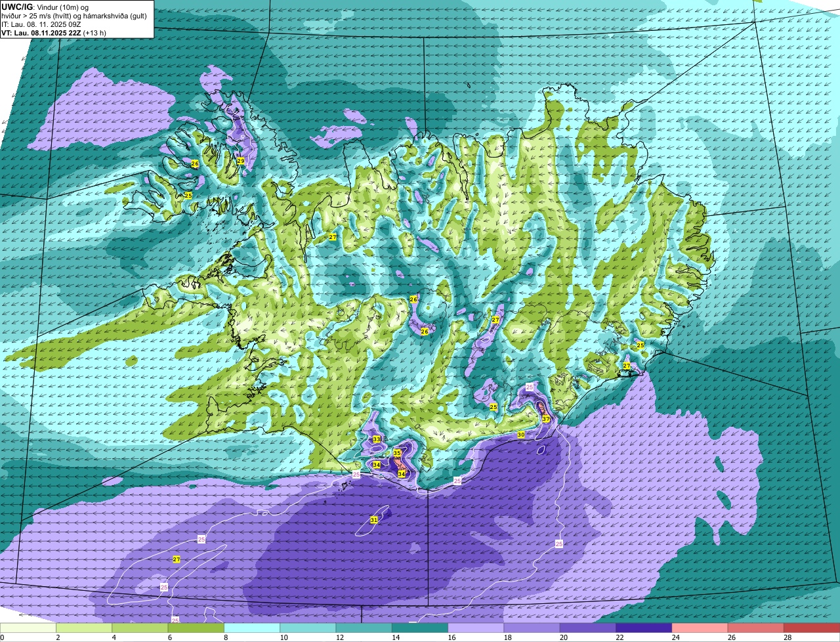The width and height of the screenshot is (840, 642).
Task: Pick the 22–24 m/s dark indigo legend swatch
Action: (644, 628)
